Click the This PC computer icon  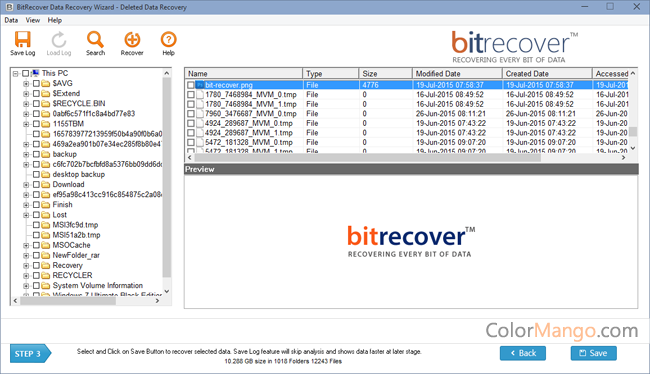[x=36, y=73]
